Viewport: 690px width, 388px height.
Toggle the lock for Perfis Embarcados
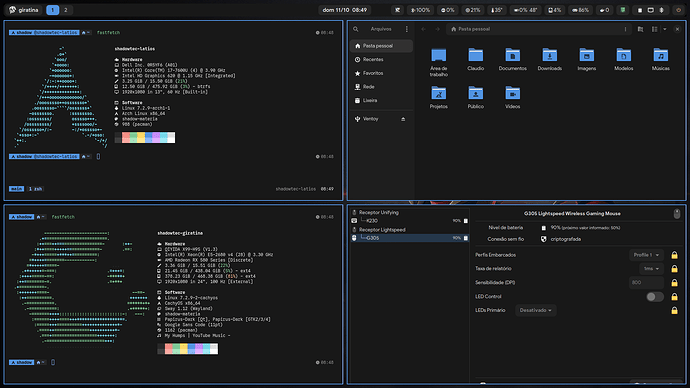click(674, 255)
